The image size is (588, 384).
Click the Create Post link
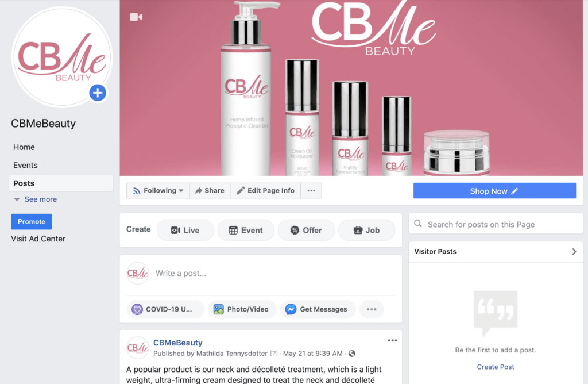tap(496, 367)
